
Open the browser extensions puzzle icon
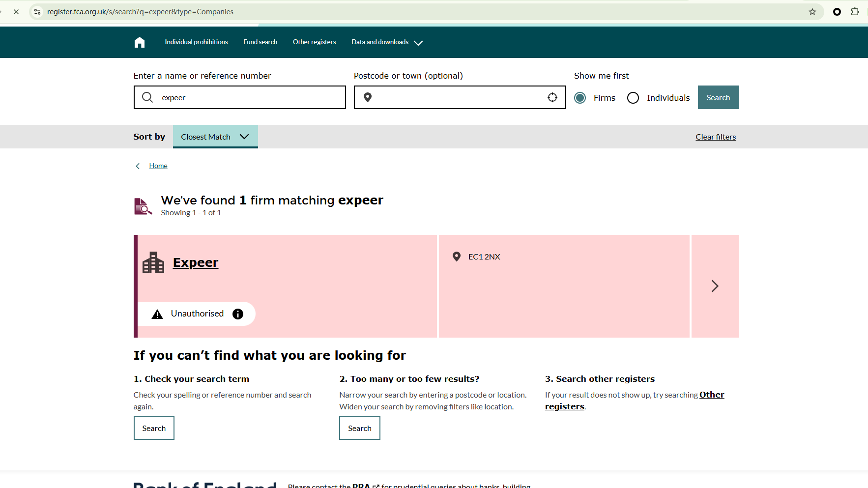pos(855,12)
